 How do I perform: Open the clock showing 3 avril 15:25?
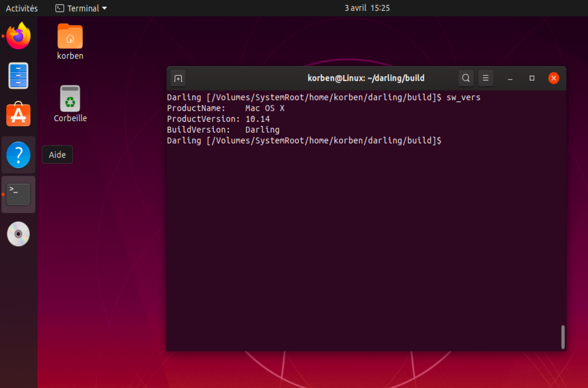tap(367, 8)
